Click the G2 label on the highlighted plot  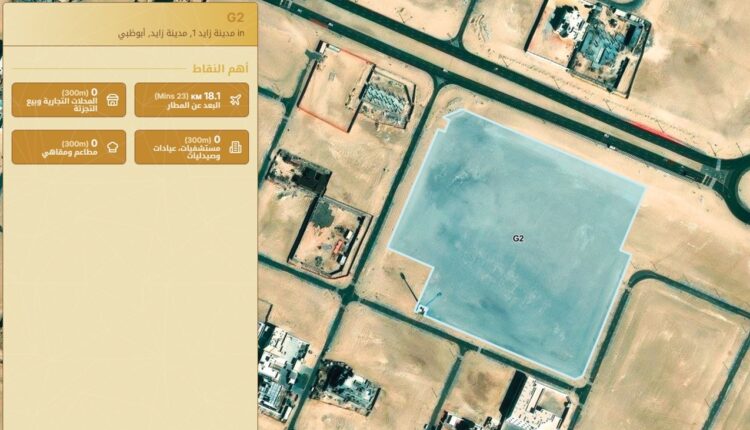(x=518, y=238)
